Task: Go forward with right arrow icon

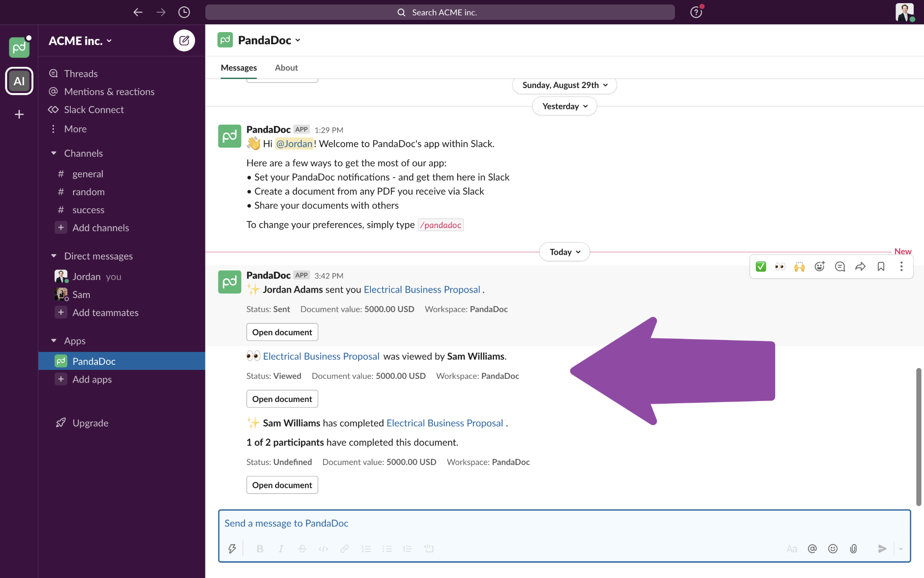Action: pos(161,12)
